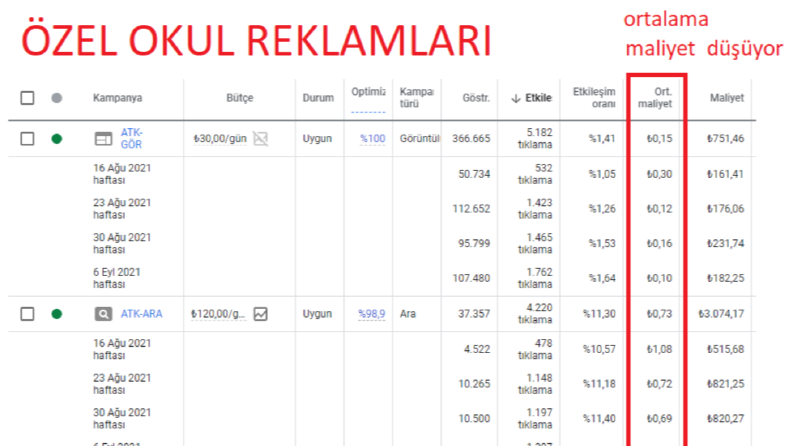Open the ATK-GÖR campaign link
793x446 pixels.
click(x=131, y=139)
